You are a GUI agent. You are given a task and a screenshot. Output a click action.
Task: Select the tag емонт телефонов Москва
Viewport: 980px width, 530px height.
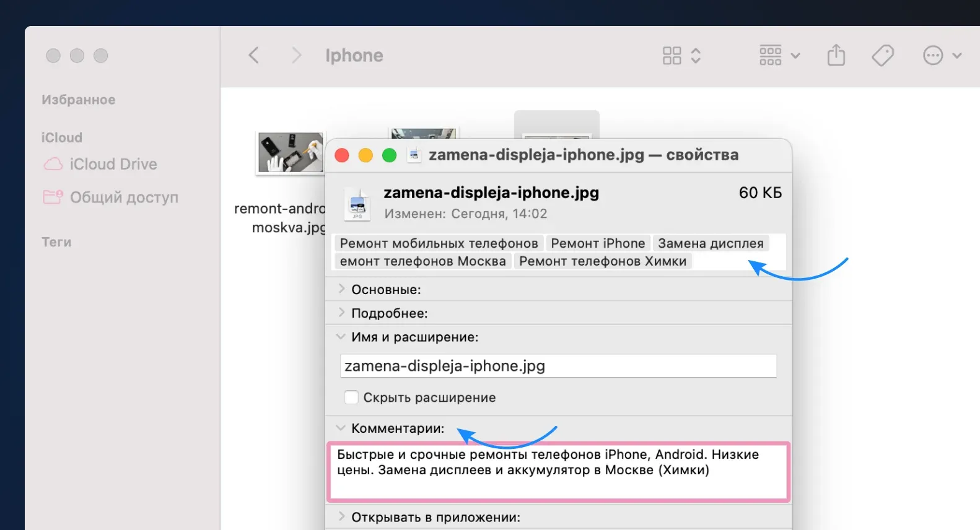(422, 261)
